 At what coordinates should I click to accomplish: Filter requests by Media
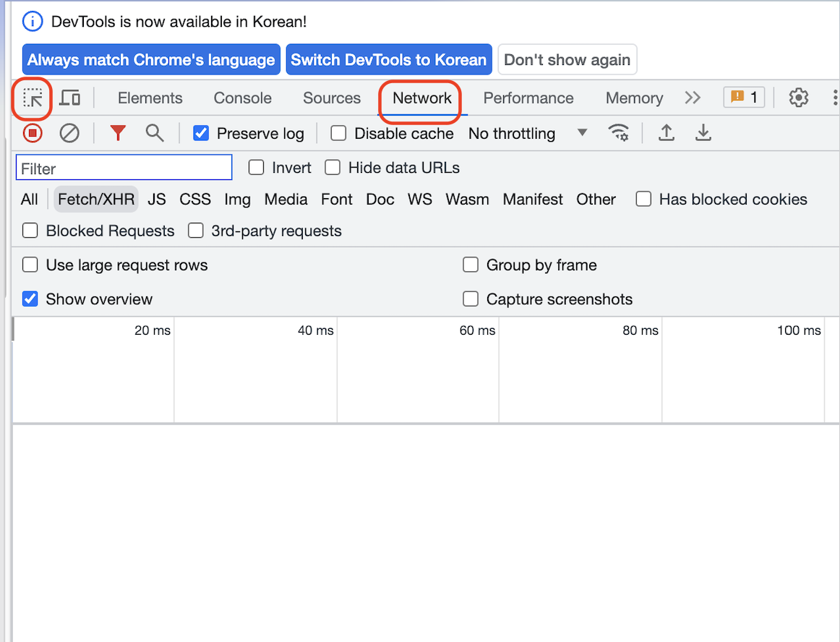[286, 200]
